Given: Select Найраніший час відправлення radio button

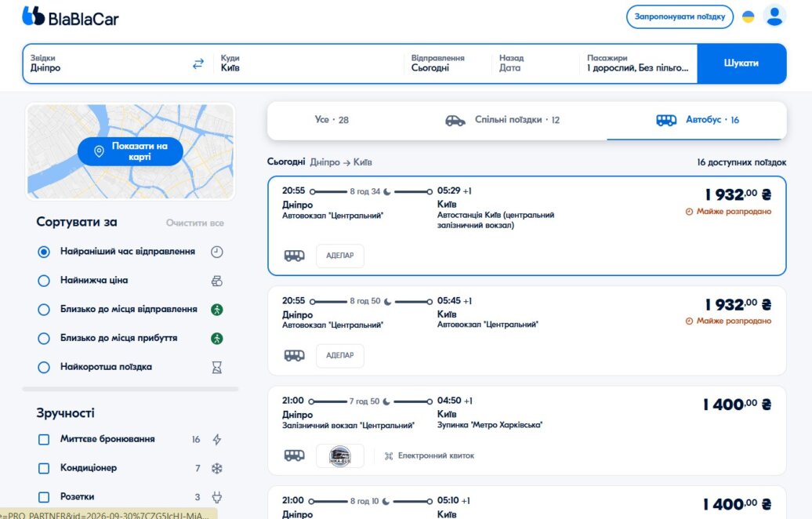Looking at the screenshot, I should (x=44, y=252).
